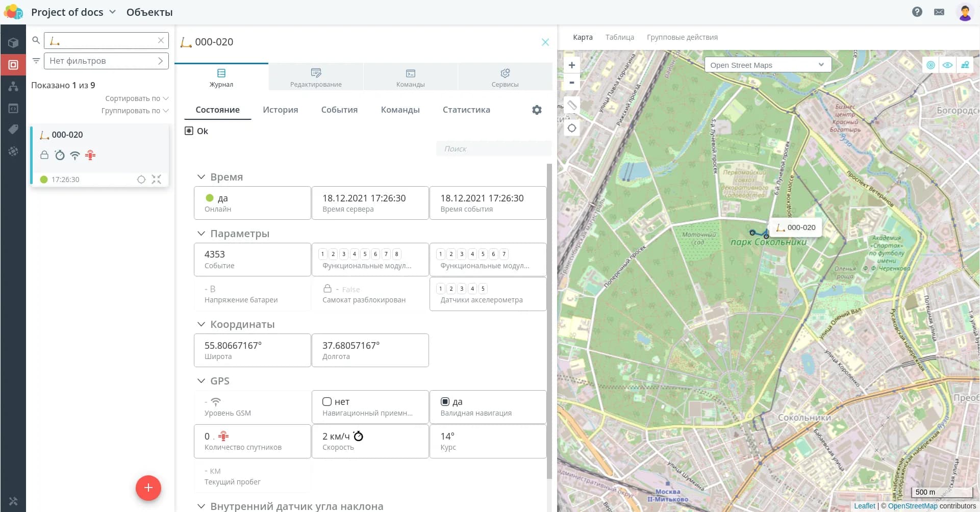This screenshot has width=980, height=512.
Task: Open the Таблица view
Action: point(619,37)
